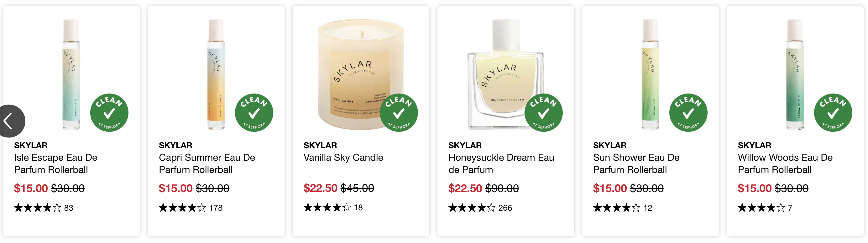Click Clean at Sephora badge on Vanilla Sky Candle
This screenshot has width=868, height=243.
[399, 113]
